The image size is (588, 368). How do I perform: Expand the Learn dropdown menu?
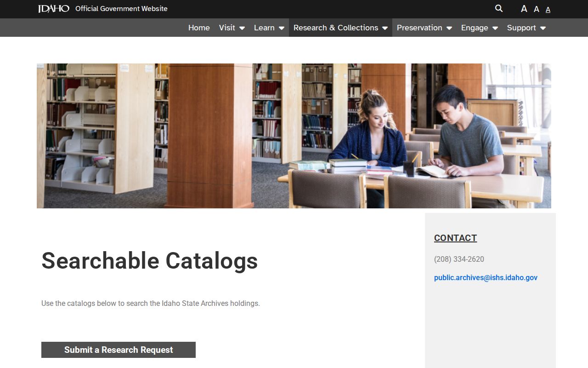(x=269, y=28)
